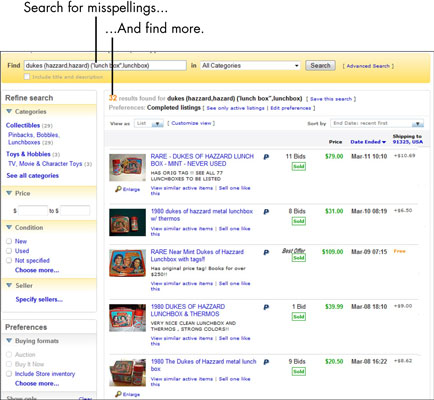The height and width of the screenshot is (400, 434).
Task: Check the Used condition checkbox
Action: (x=9, y=251)
